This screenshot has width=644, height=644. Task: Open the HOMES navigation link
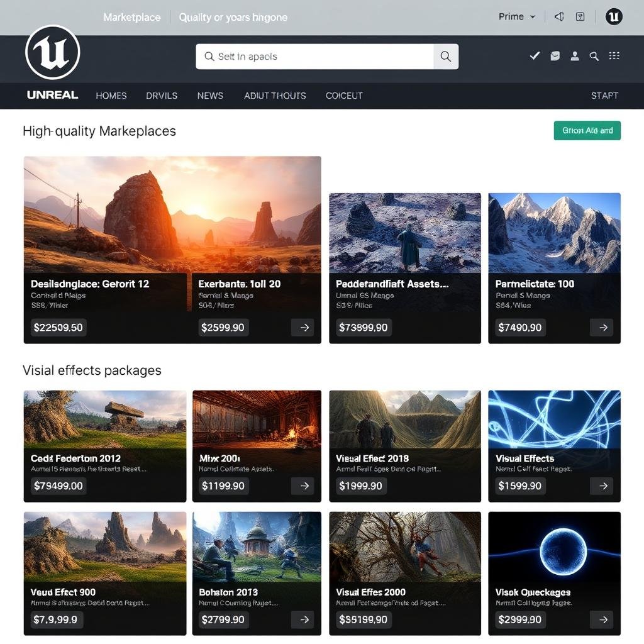click(111, 96)
